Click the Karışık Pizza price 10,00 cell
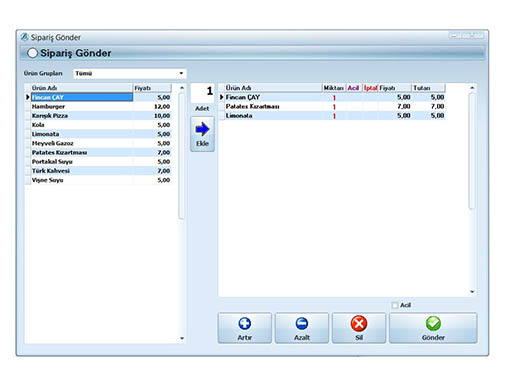The width and height of the screenshot is (510, 380). (152, 116)
